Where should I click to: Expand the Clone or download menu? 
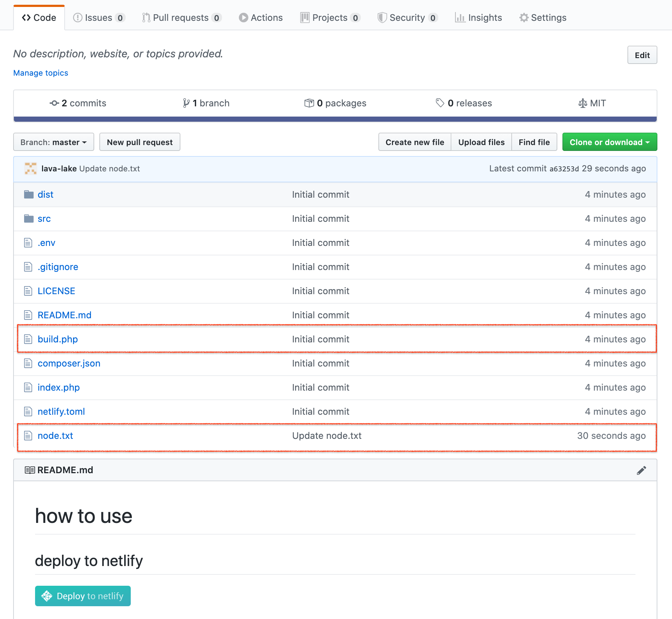pyautogui.click(x=609, y=142)
